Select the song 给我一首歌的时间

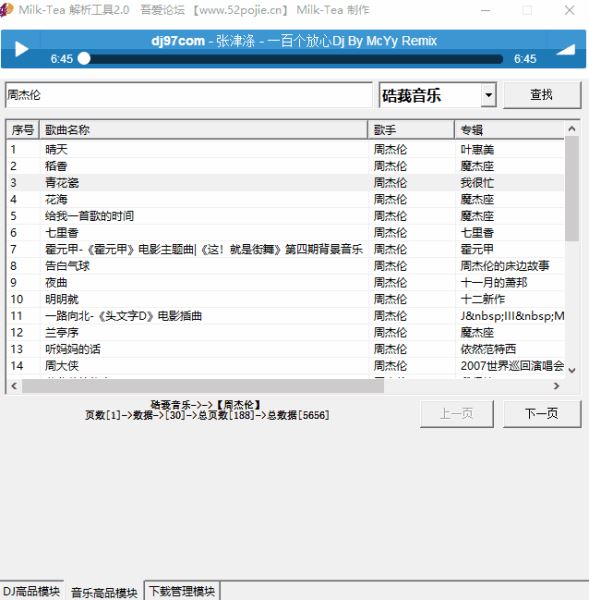(89, 216)
